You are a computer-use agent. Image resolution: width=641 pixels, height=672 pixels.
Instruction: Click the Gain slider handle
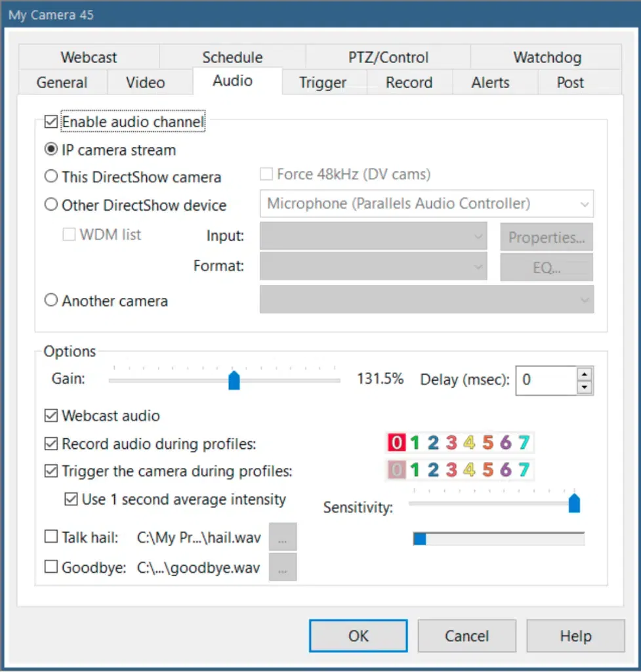[x=234, y=381]
